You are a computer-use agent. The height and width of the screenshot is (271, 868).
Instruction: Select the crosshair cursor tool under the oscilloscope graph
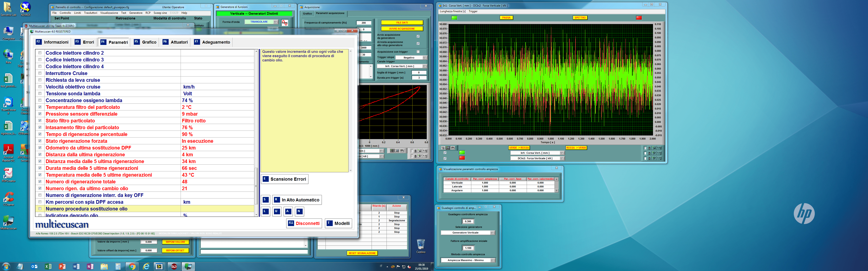point(443,148)
